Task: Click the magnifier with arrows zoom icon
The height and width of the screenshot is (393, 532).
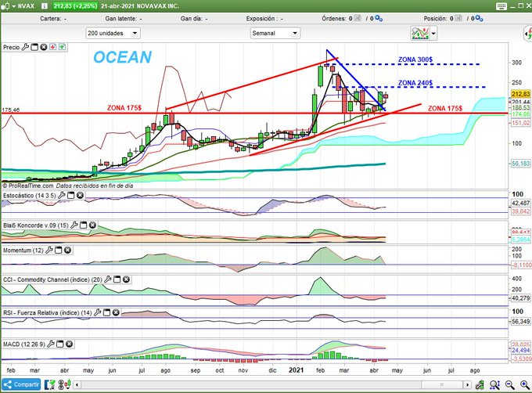Action: pyautogui.click(x=494, y=384)
